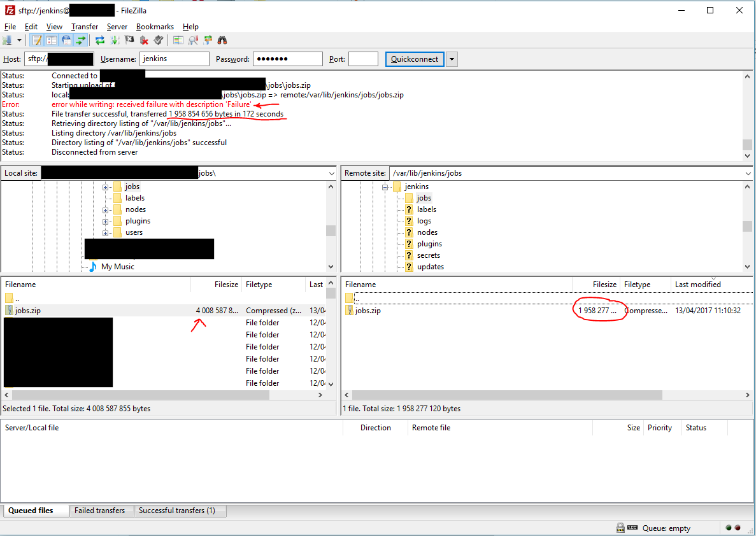Open the Site Manager dropdown arrow

[19, 41]
